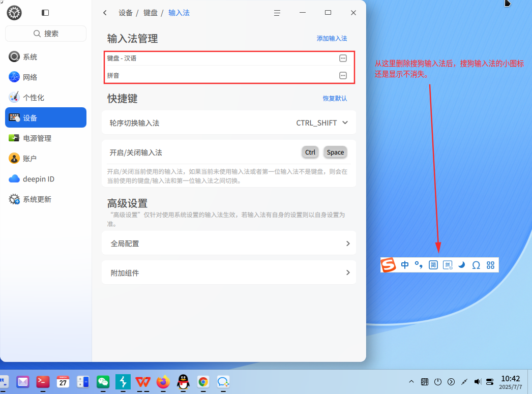Expand the tray hidden icons arrow
This screenshot has height=394, width=532.
pos(411,382)
